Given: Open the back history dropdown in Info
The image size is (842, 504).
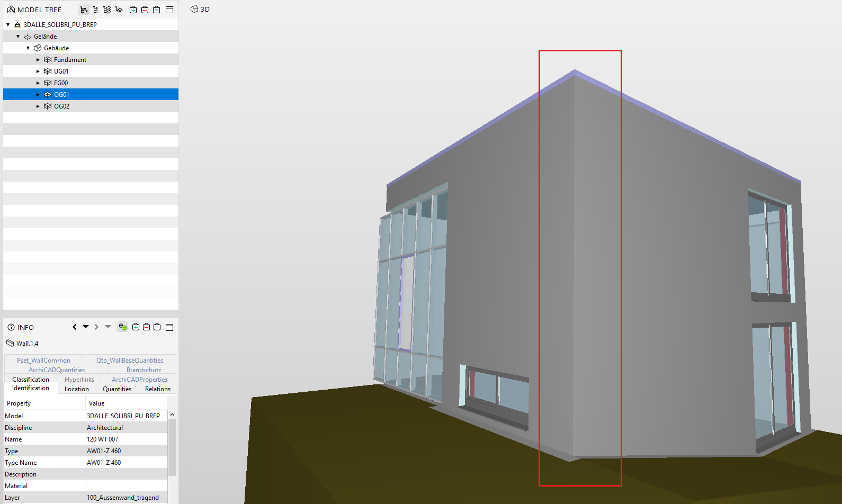Looking at the screenshot, I should [x=86, y=327].
